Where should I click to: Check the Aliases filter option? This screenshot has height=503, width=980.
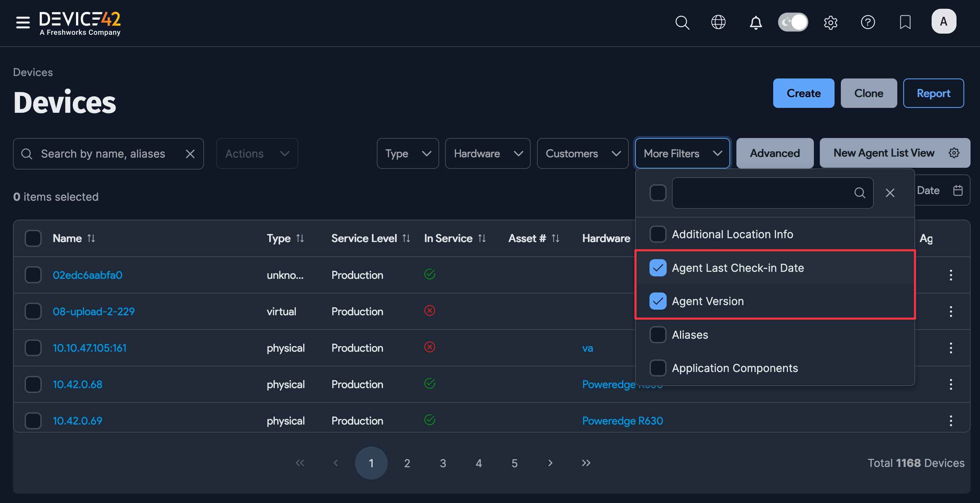click(x=658, y=335)
